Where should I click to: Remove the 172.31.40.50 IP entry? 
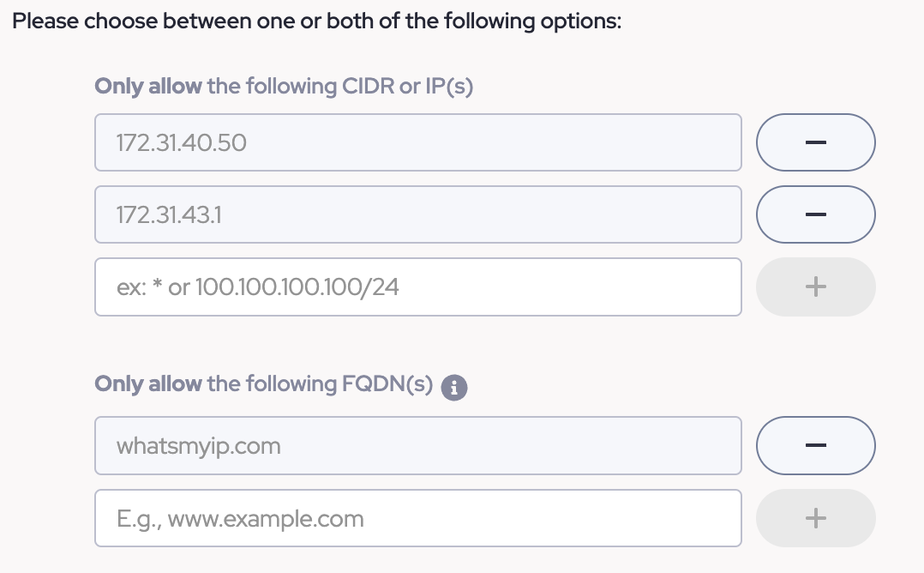click(815, 142)
